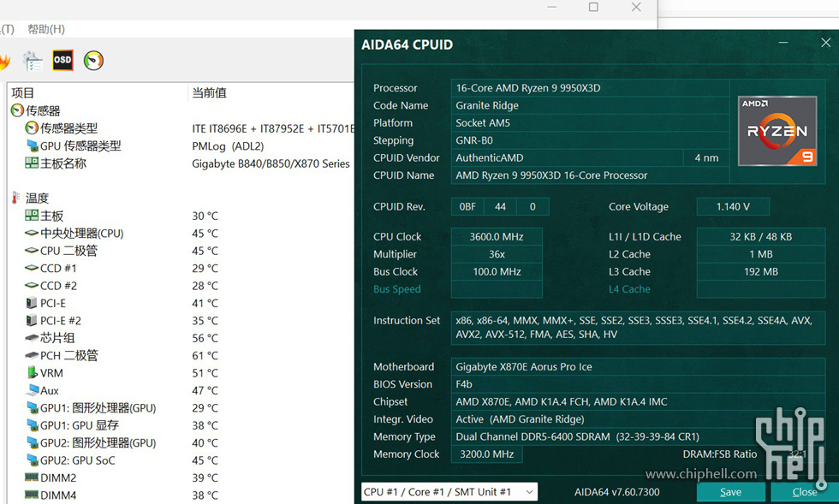This screenshot has width=839, height=504.
Task: Click the Save button in AIDA64 CPUID
Action: click(x=731, y=492)
